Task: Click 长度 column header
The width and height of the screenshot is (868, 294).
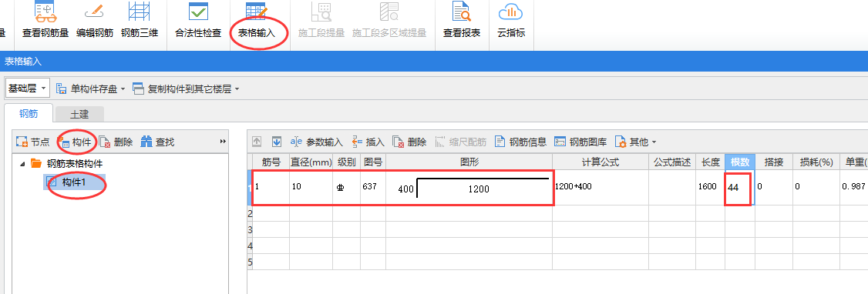Action: pos(711,162)
